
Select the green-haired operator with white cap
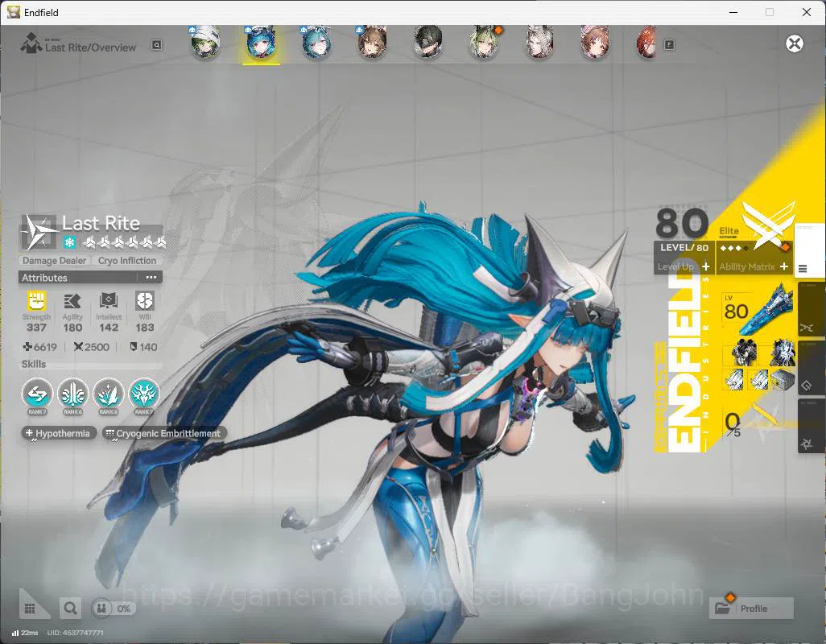tap(205, 42)
